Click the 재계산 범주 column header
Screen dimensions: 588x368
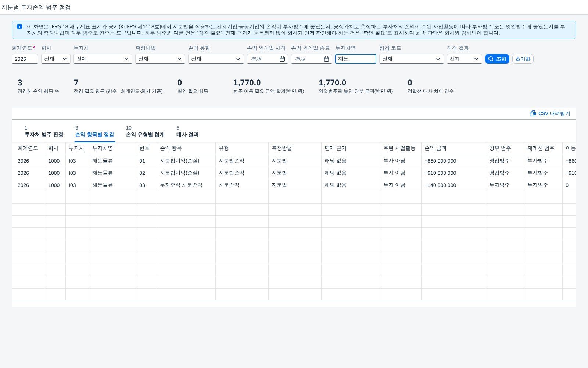[x=543, y=148]
